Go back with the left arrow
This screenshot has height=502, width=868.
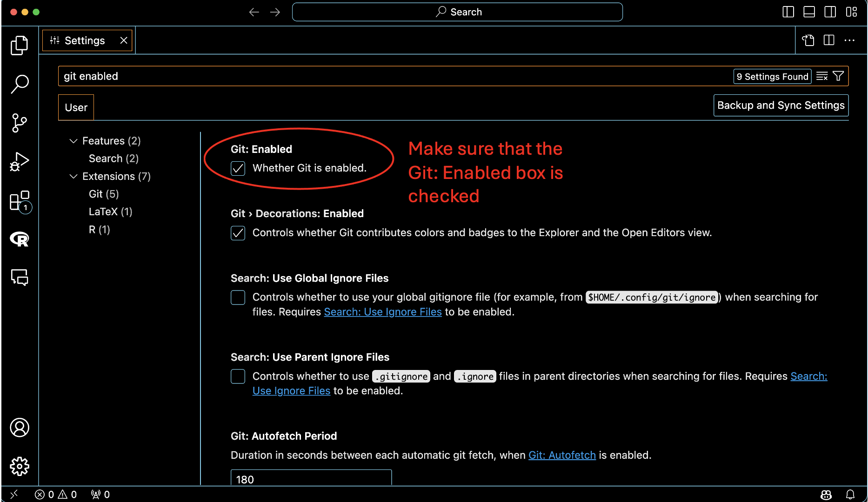click(254, 12)
